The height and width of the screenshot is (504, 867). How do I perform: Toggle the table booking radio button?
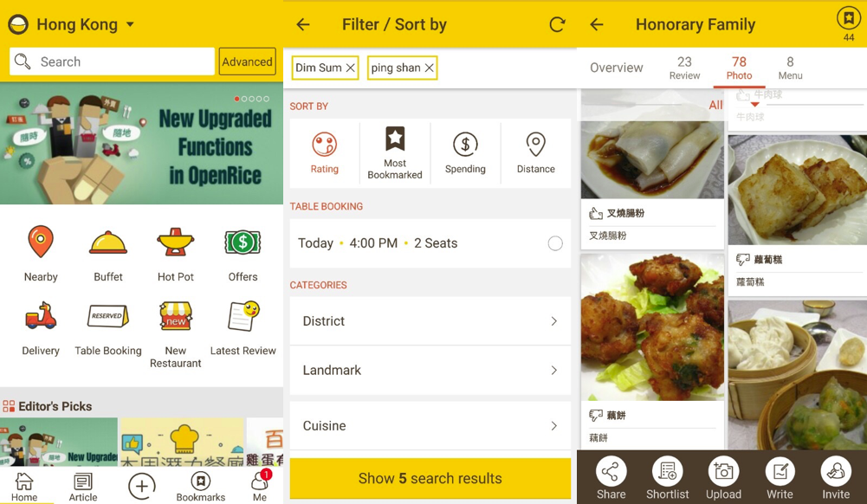(x=555, y=243)
